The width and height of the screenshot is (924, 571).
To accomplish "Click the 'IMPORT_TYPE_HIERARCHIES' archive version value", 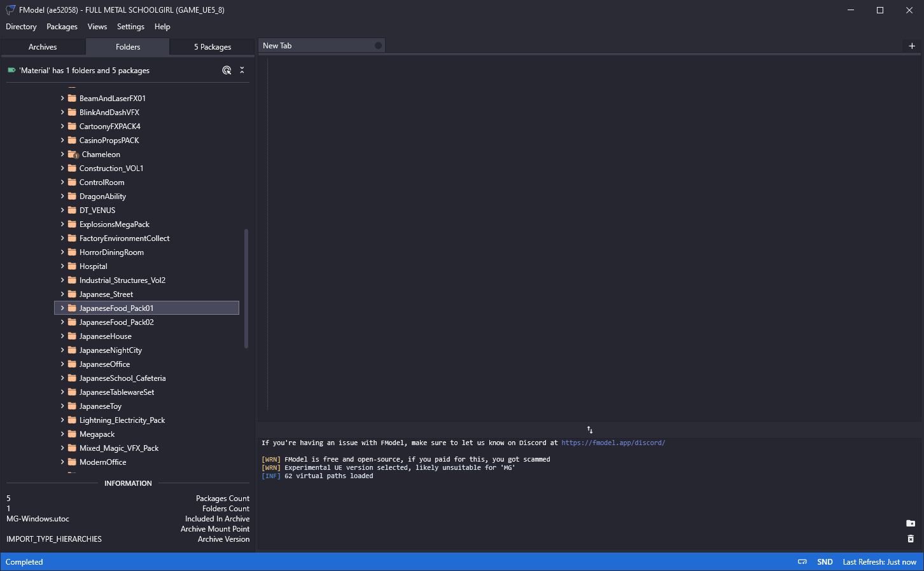I will (54, 539).
